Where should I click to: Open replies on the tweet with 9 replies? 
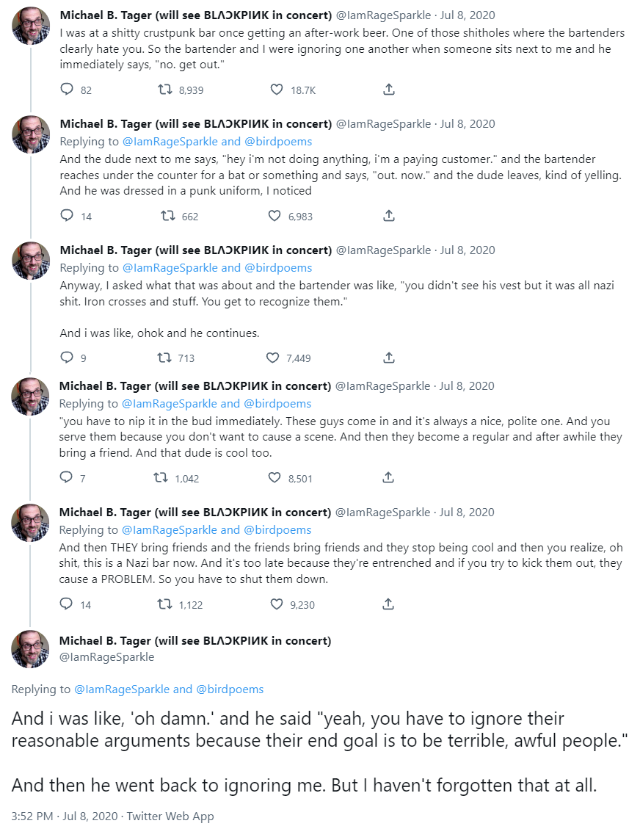67,358
